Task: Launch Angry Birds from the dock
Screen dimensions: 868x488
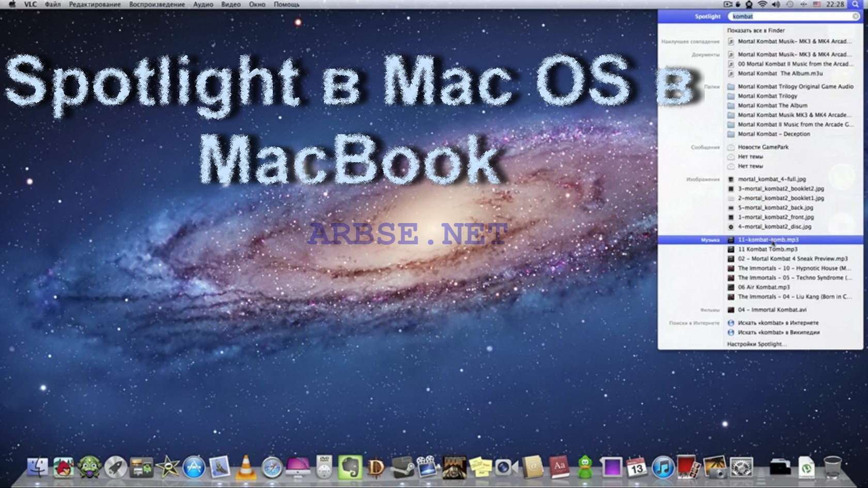Action: point(64,467)
